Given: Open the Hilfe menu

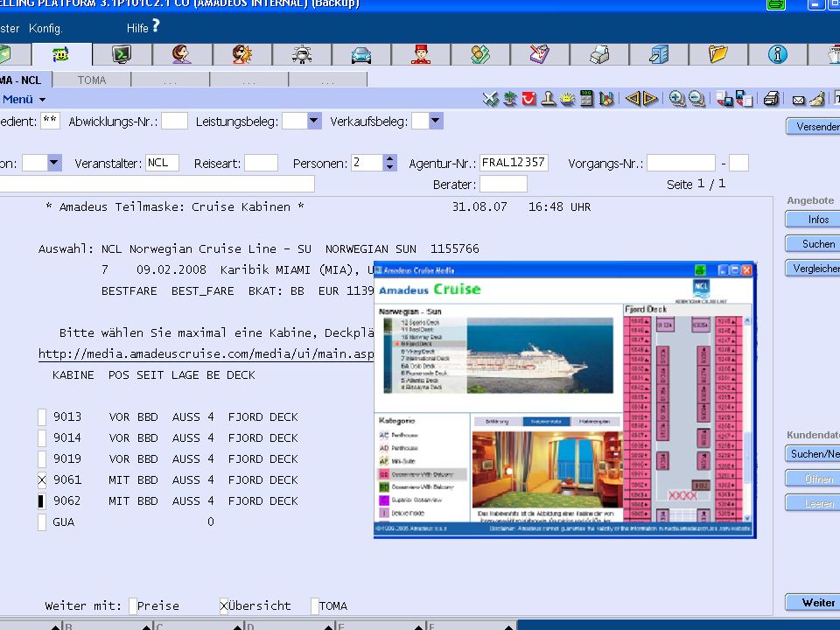Looking at the screenshot, I should point(143,27).
